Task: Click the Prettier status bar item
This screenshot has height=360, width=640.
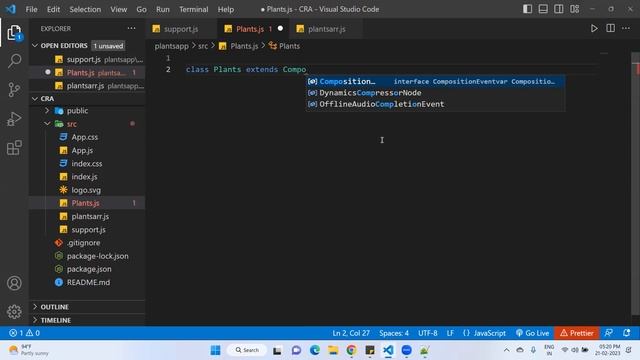Action: tap(576, 333)
